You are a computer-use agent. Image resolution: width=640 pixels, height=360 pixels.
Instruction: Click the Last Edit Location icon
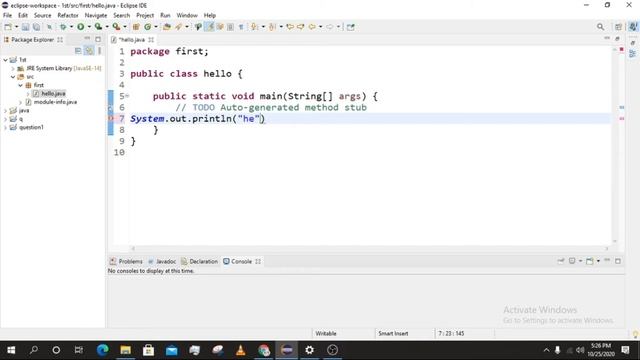[290, 27]
